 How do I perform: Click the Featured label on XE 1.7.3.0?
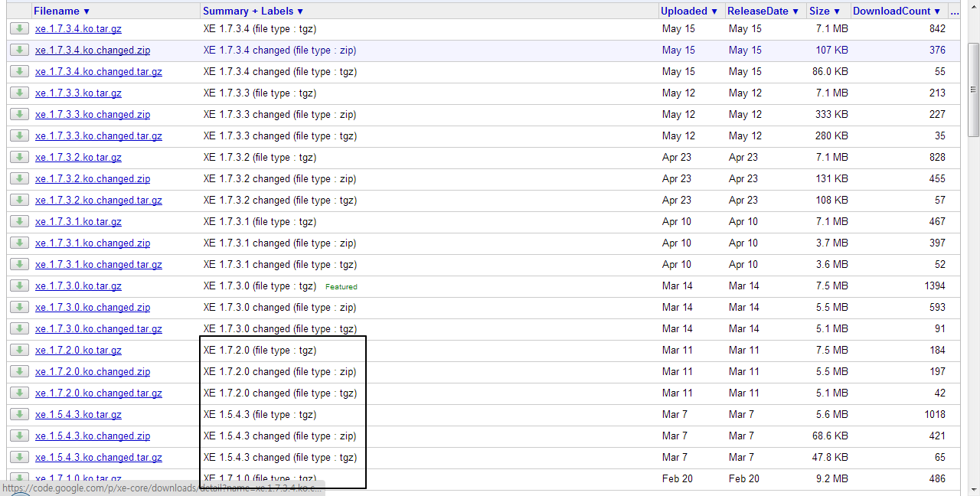pos(341,286)
